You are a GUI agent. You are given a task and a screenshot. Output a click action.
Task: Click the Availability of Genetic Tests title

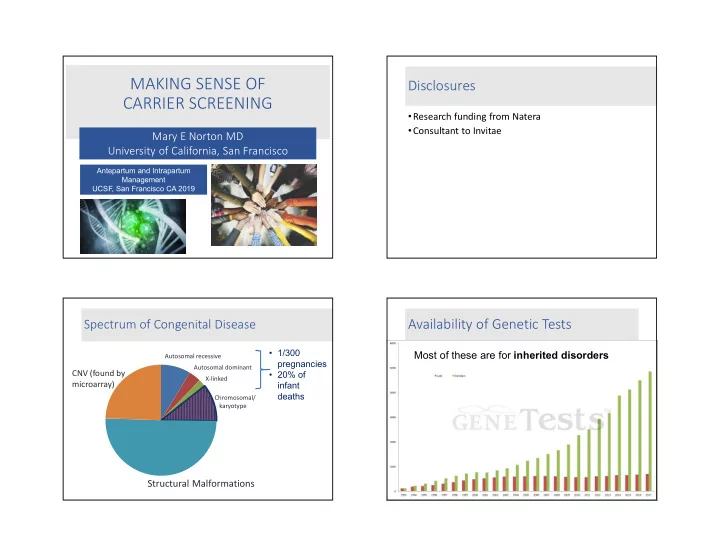[489, 325]
